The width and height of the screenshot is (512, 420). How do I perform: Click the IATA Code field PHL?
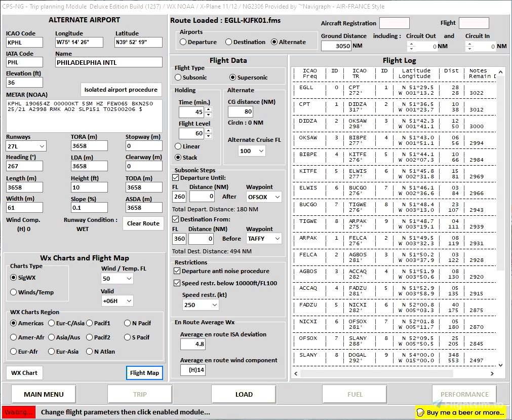(x=24, y=62)
